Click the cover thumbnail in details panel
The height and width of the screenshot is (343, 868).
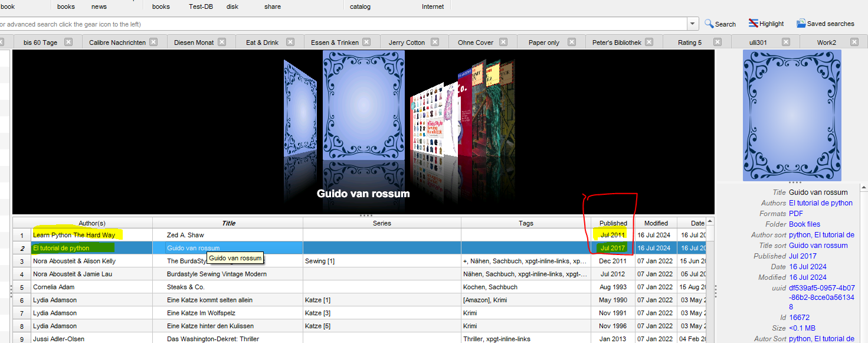click(792, 115)
